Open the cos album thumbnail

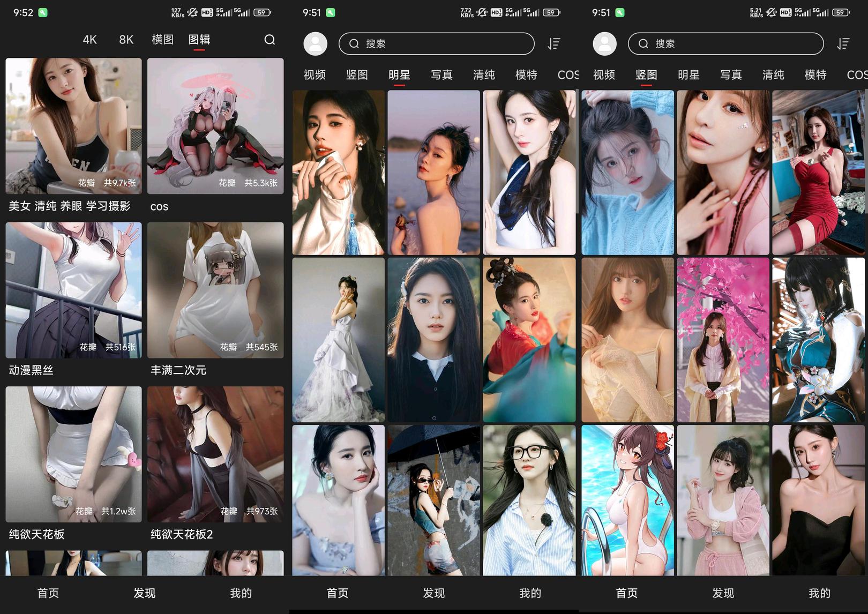[215, 126]
